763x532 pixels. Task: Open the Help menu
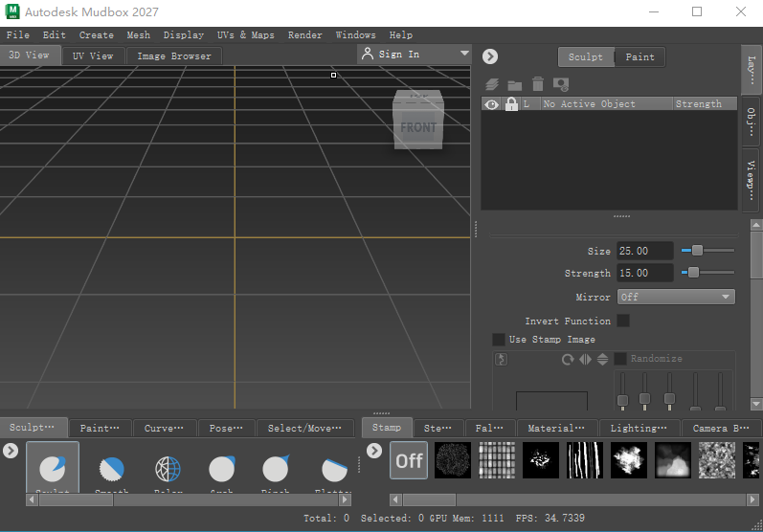point(401,35)
